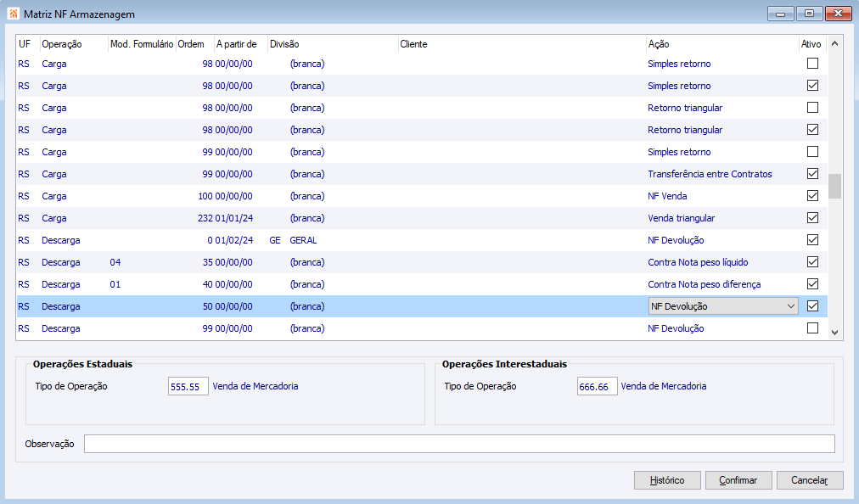Click the 01/01/24 date cell
This screenshot has width=859, height=504.
click(234, 218)
